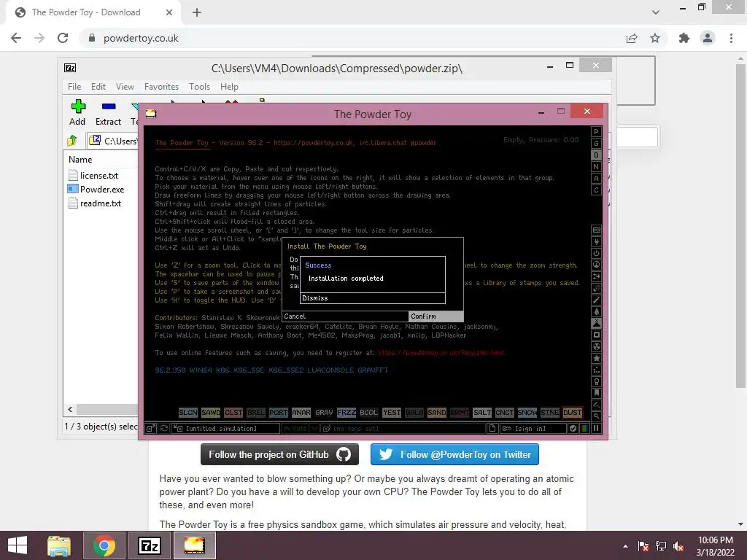Open the Tools menu in 7-Zip
Image resolution: width=747 pixels, height=560 pixels.
pos(199,87)
